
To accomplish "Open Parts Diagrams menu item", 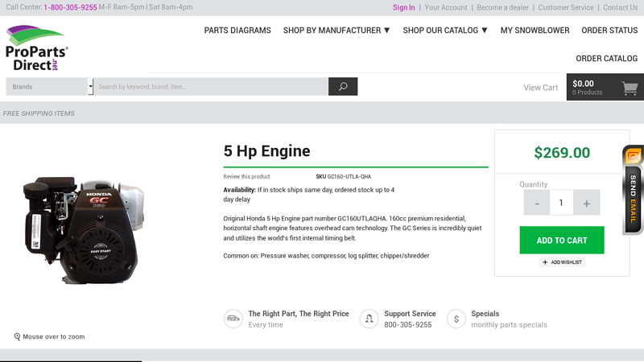I will [237, 31].
